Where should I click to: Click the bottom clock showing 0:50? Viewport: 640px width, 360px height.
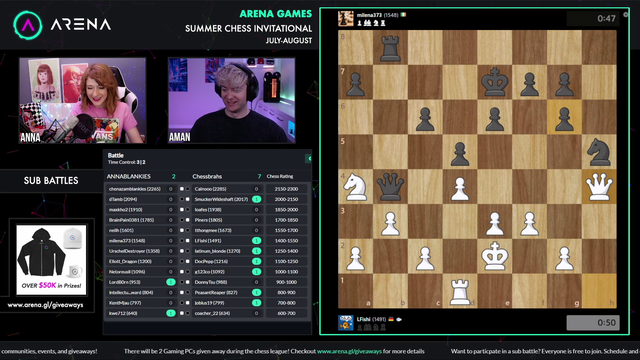[x=593, y=322]
